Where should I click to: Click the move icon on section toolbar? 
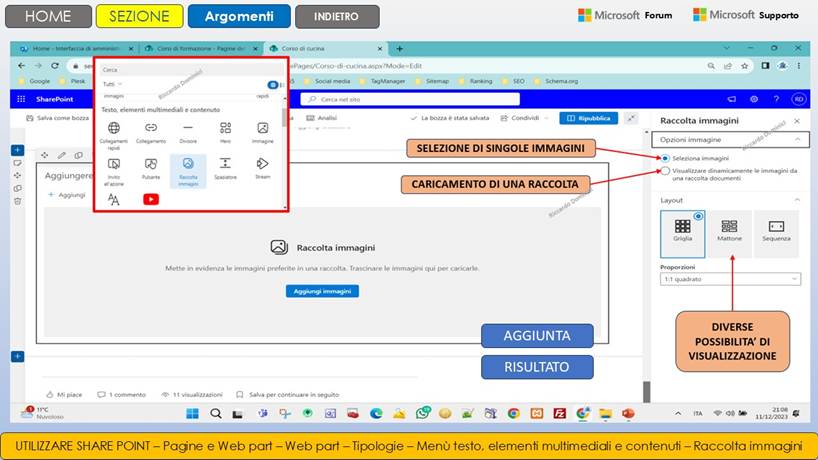tap(45, 155)
